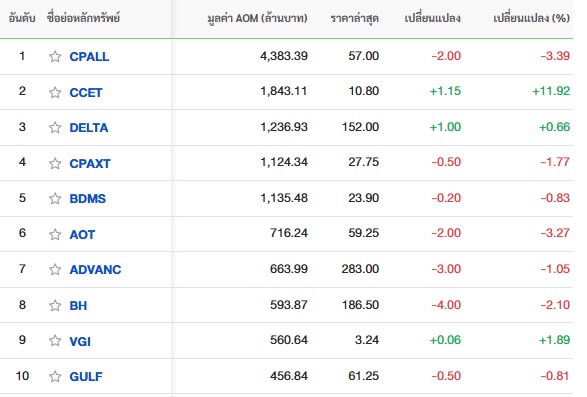Add DELTA to favorites star
Image resolution: width=587 pixels, height=397 pixels.
coord(55,128)
